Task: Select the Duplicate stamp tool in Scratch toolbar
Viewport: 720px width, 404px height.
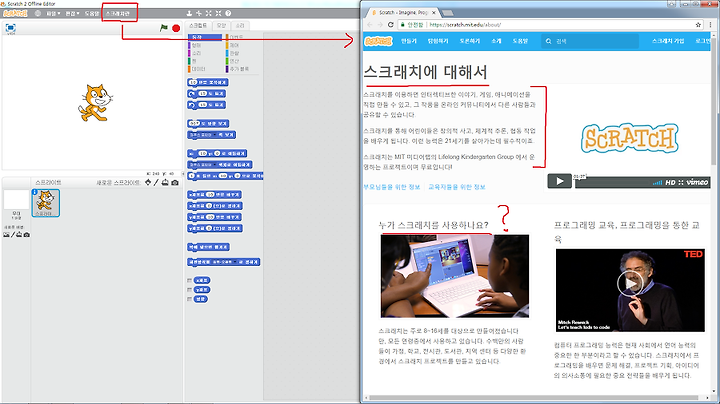Action: point(189,13)
